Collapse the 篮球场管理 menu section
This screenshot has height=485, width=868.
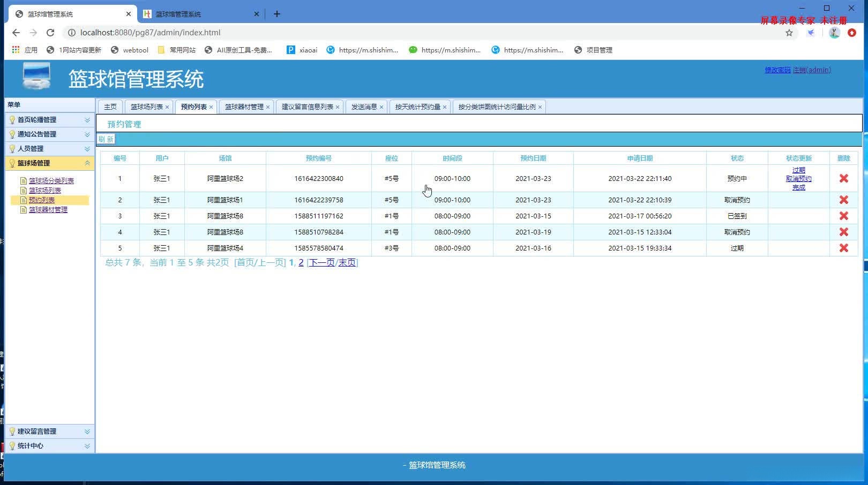[x=87, y=163]
